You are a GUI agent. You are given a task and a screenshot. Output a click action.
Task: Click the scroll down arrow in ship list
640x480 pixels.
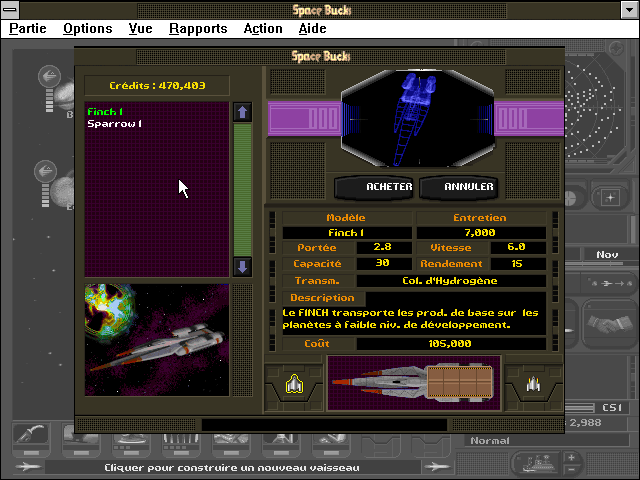point(242,267)
